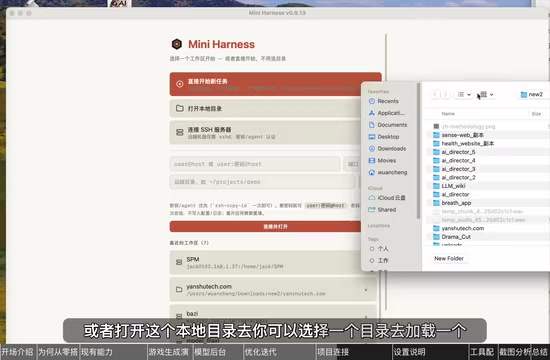Jump to the 设置说明 video chapter
The image size is (550, 360).
(430, 352)
